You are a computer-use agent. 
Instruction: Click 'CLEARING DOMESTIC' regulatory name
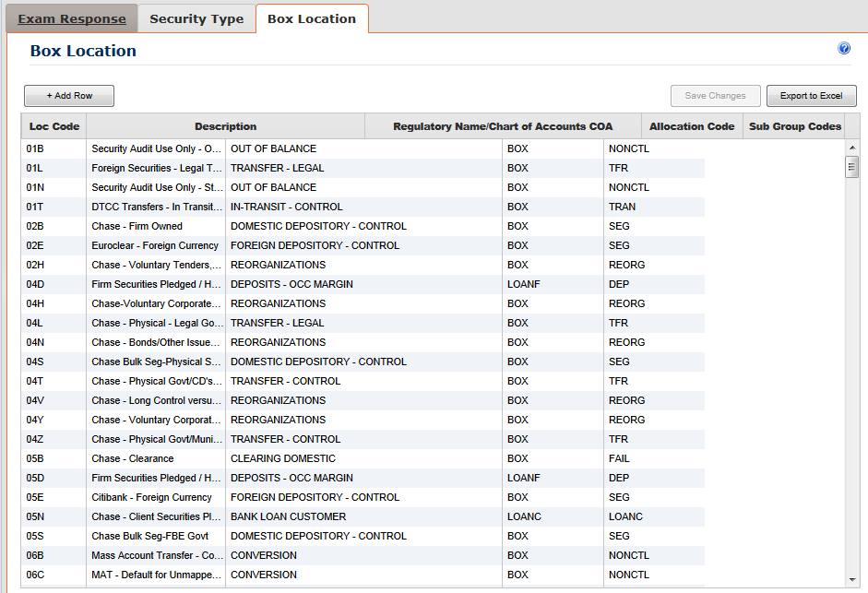[283, 459]
